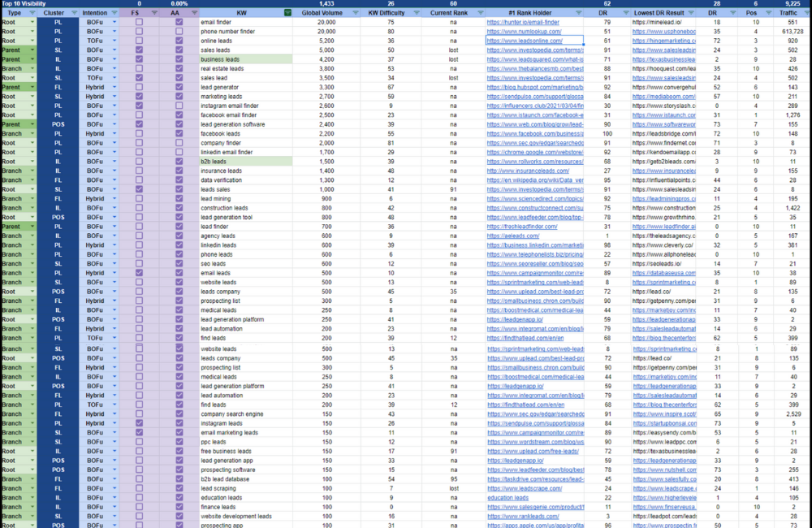Open the freshleadfinder.com link
The width and height of the screenshot is (812, 528).
tap(522, 227)
